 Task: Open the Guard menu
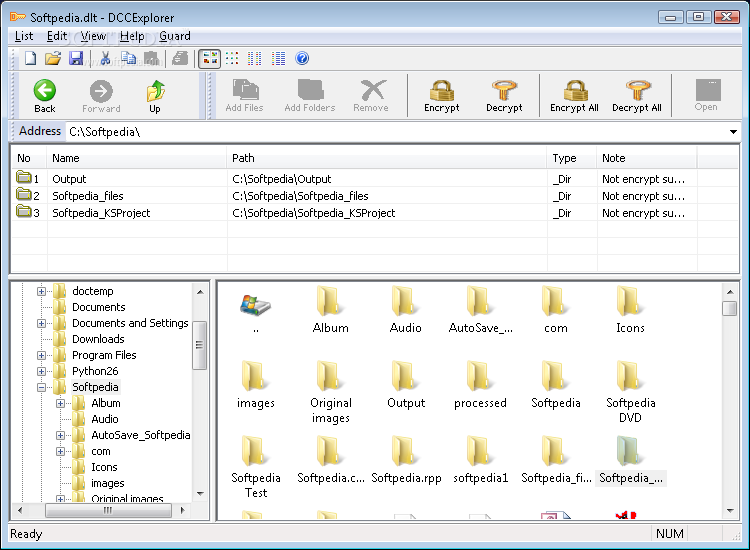175,36
